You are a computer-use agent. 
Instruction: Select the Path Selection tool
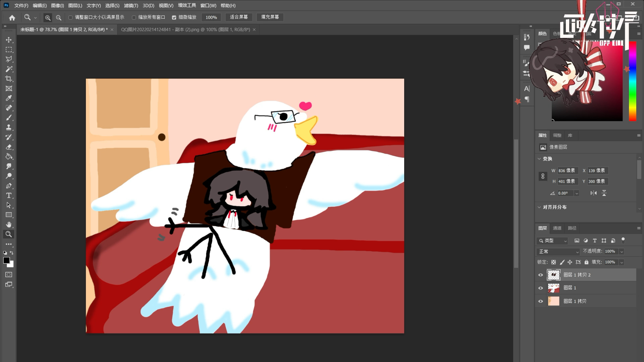coord(9,205)
